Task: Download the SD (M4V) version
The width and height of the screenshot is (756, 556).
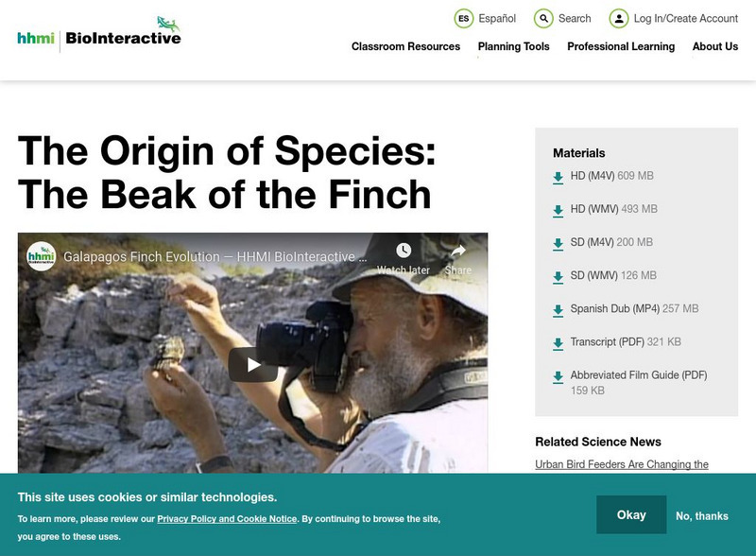Action: click(586, 240)
